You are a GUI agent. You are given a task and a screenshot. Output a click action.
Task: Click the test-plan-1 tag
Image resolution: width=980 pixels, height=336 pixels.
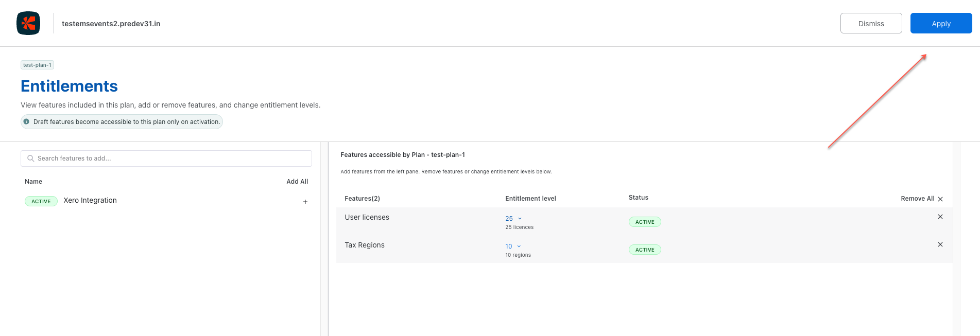pos(37,65)
